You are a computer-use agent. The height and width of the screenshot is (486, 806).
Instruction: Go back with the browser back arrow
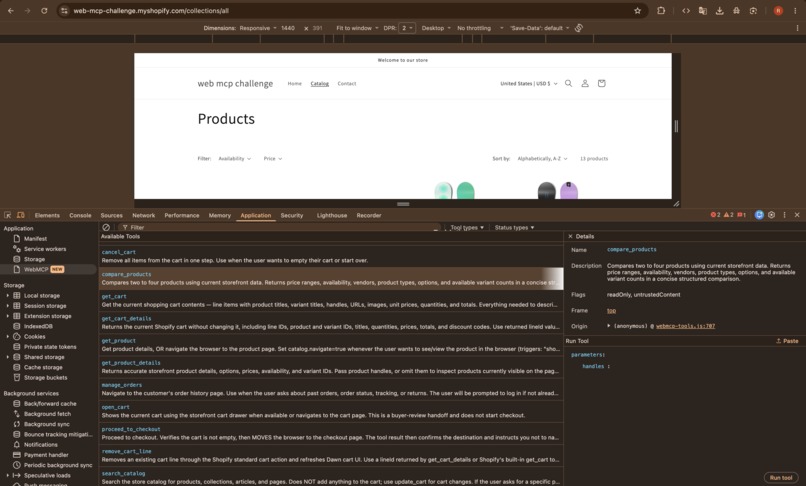(11, 10)
